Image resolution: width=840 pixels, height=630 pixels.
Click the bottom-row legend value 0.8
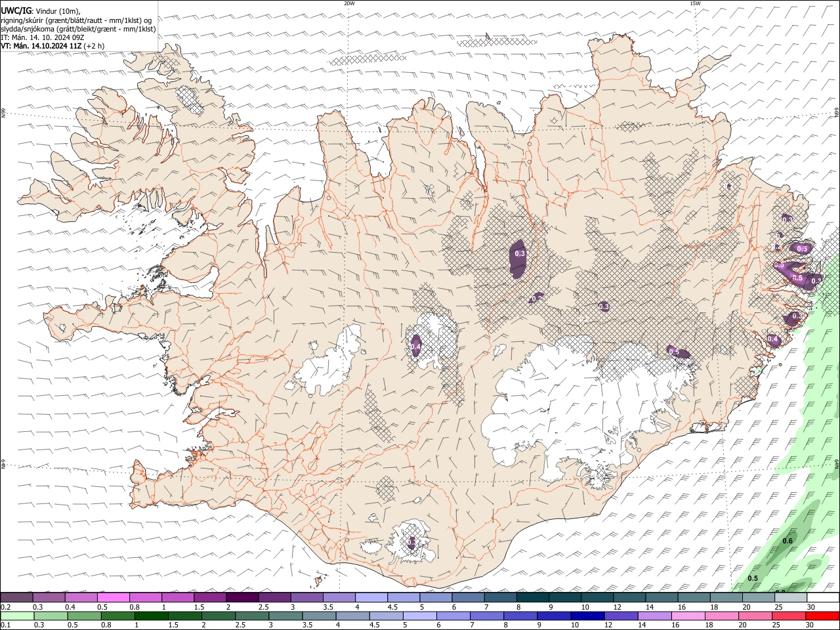106,625
